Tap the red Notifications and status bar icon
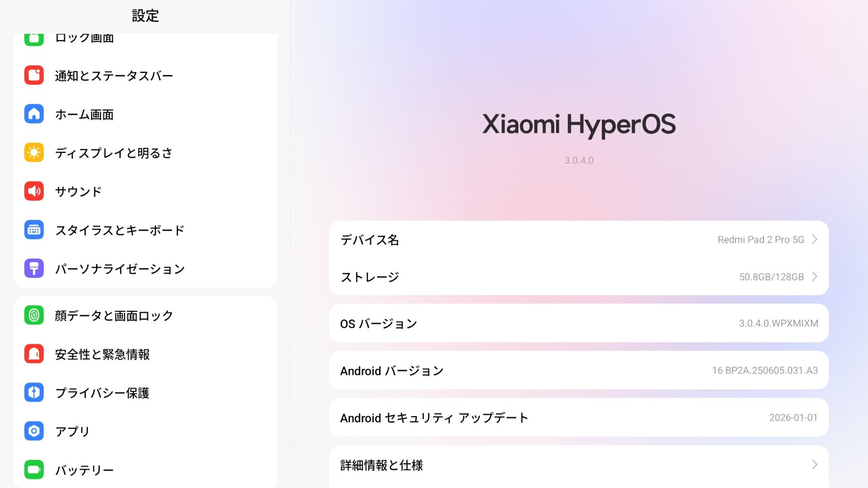Image resolution: width=868 pixels, height=488 pixels. tap(34, 75)
